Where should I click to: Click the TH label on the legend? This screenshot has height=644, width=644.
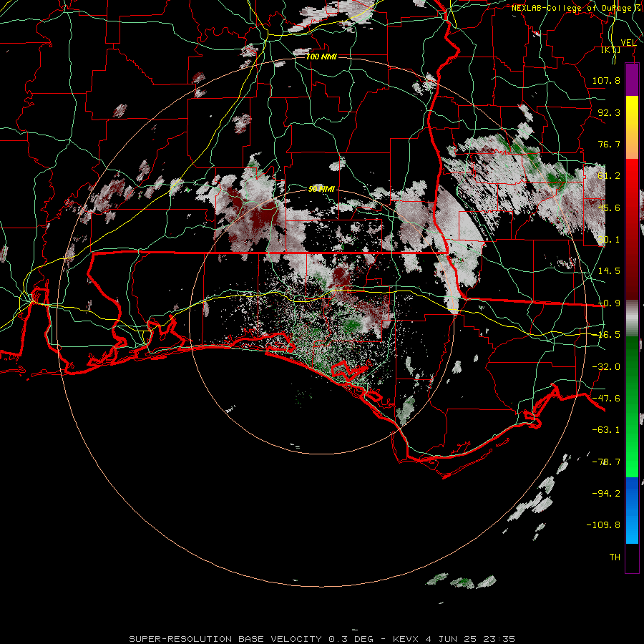(615, 557)
